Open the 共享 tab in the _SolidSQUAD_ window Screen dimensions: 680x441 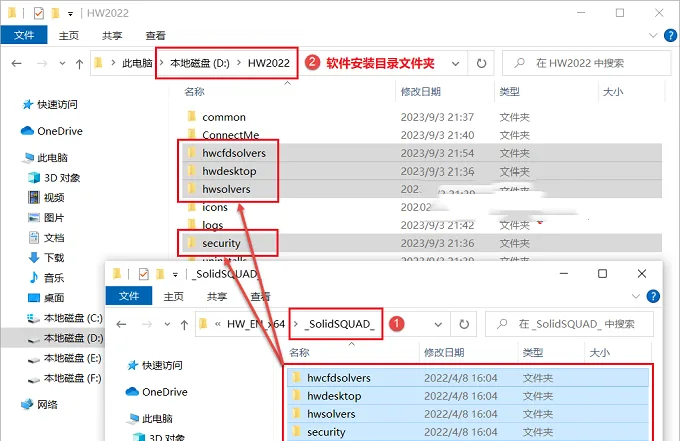point(217,296)
